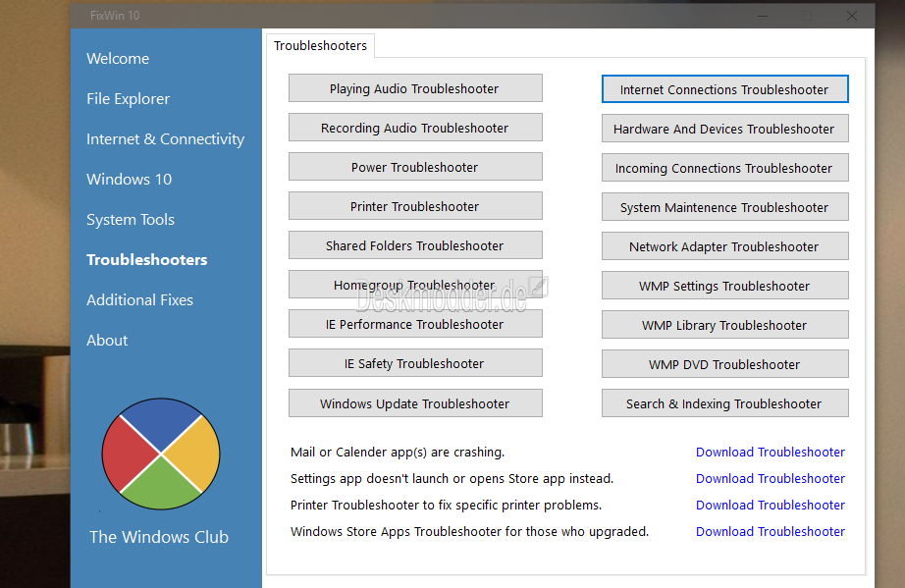Open the About section
905x588 pixels.
click(107, 341)
